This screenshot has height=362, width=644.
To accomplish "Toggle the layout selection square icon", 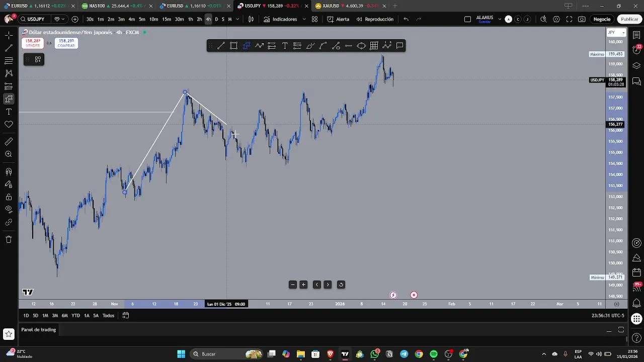I will click(x=467, y=19).
